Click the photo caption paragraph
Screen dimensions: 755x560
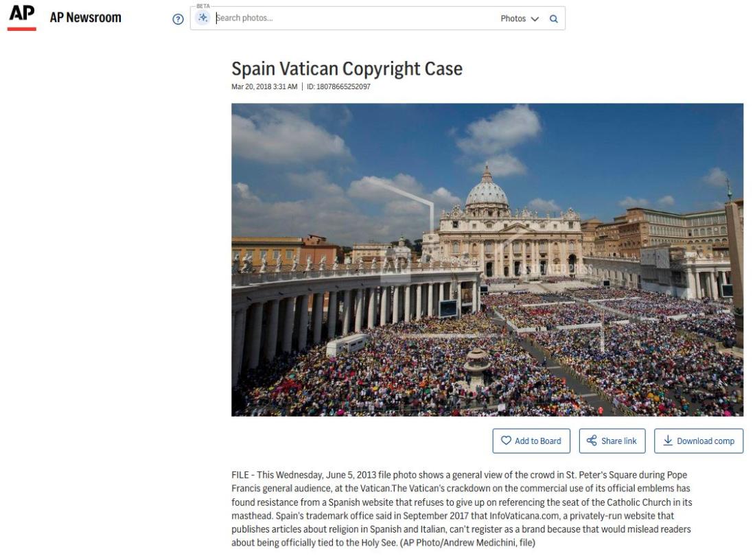[x=462, y=509]
